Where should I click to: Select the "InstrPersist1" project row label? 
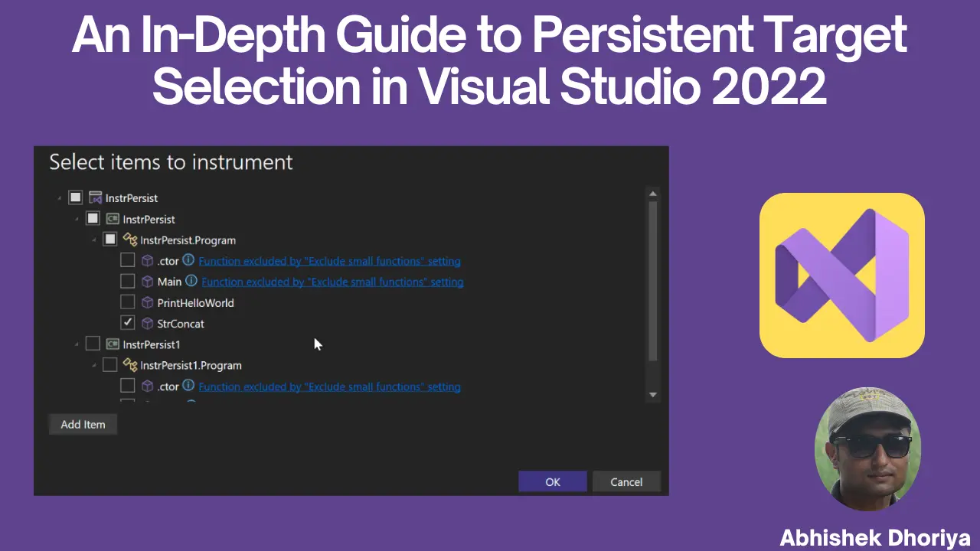[152, 344]
